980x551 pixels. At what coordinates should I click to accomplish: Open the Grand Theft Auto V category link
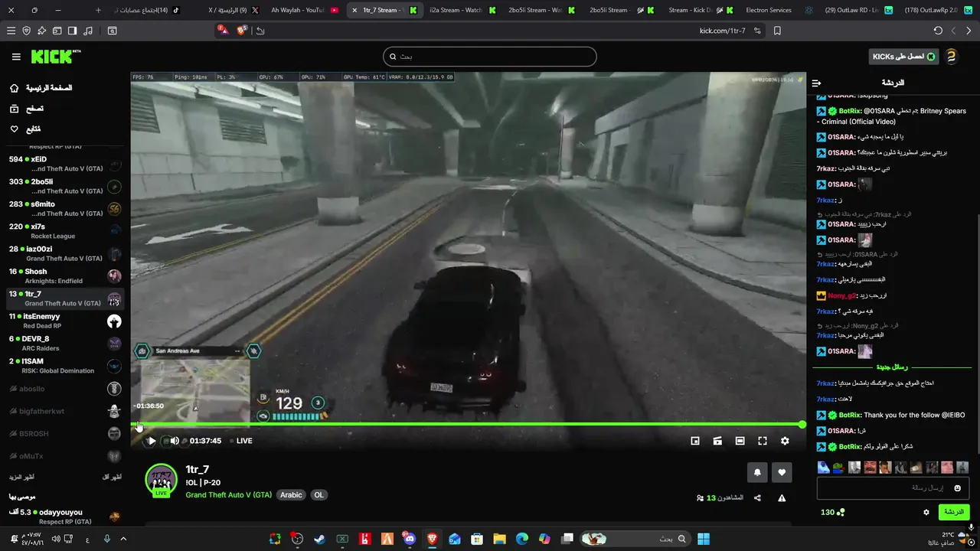229,495
